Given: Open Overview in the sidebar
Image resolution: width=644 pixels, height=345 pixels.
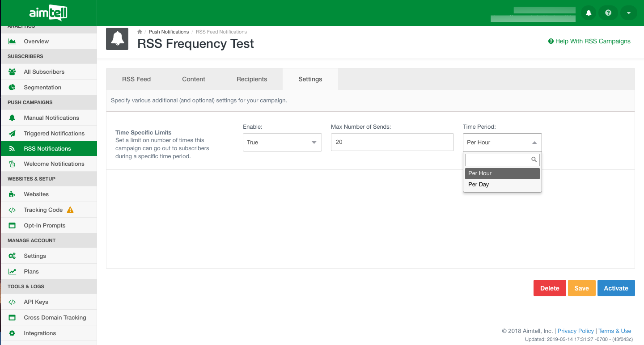Looking at the screenshot, I should [x=48, y=41].
